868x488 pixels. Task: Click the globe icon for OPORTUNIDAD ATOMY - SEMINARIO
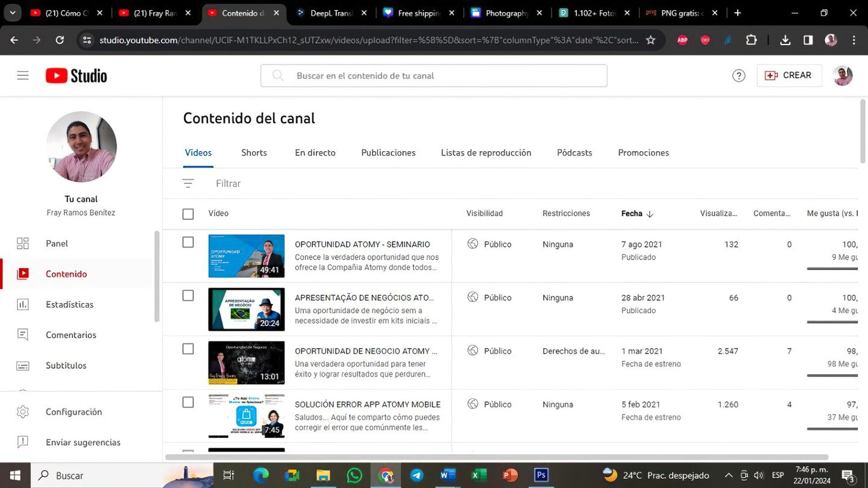473,244
